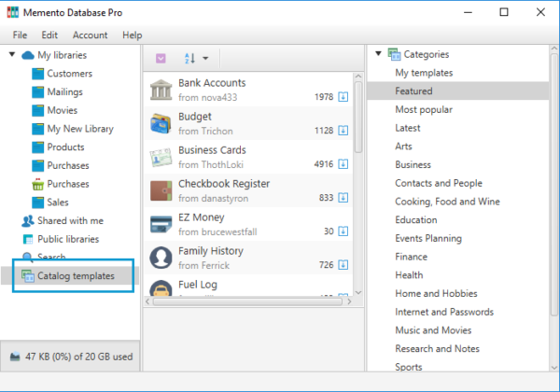Click the Budget template icon

pos(161,124)
